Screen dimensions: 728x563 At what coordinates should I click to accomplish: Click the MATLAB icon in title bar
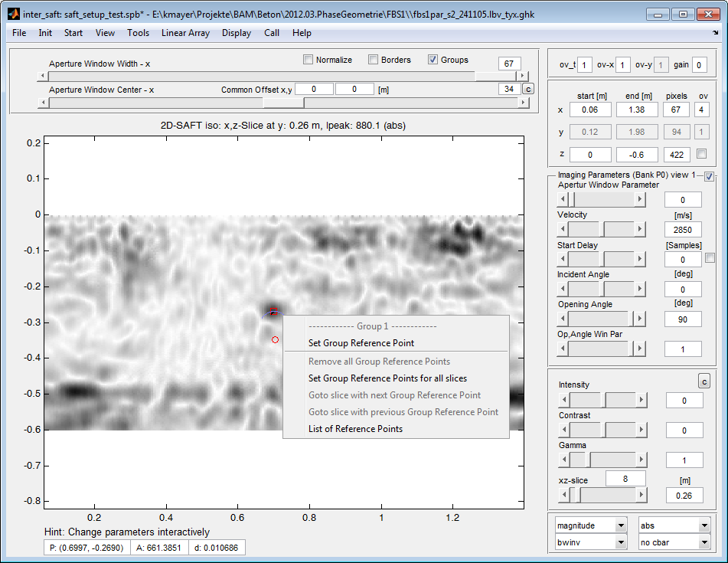14,14
